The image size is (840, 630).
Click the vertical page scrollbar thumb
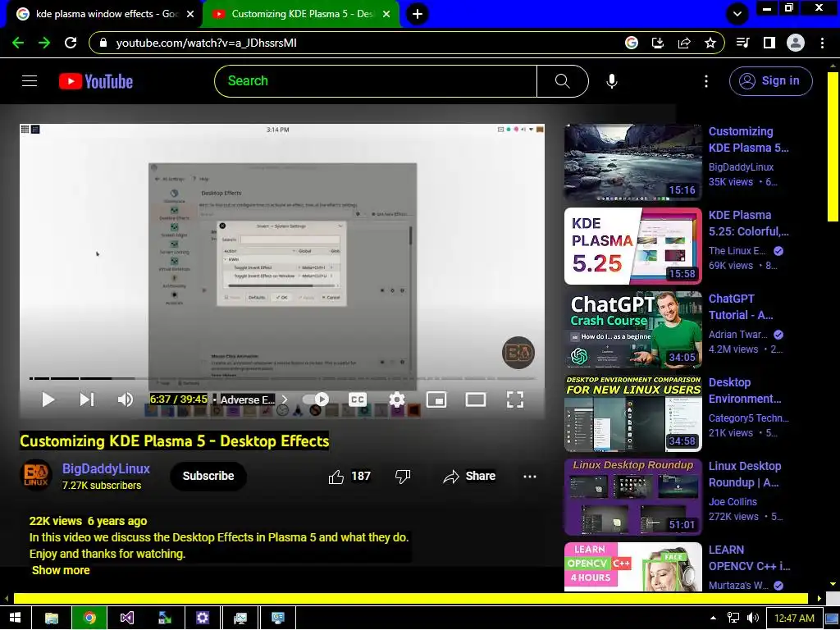pos(833,146)
